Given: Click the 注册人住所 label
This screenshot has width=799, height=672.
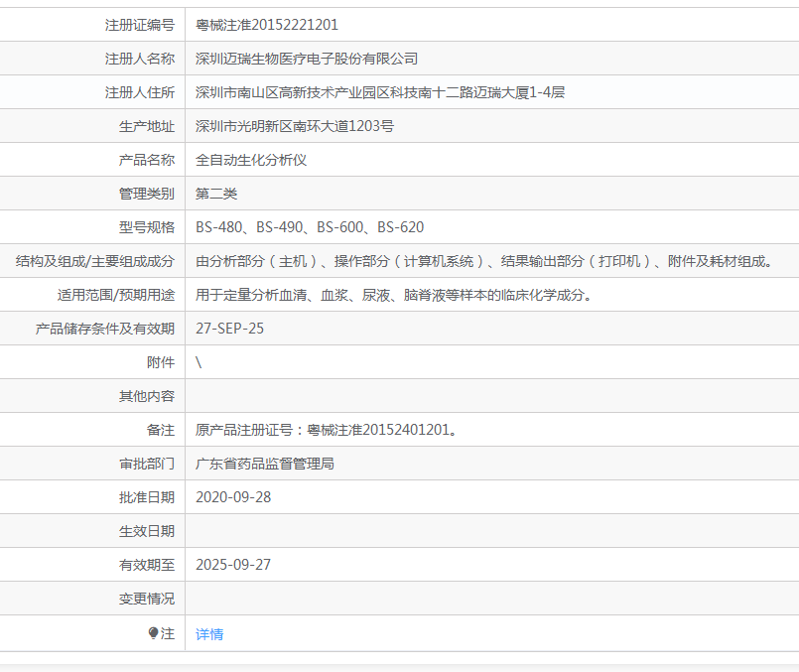Looking at the screenshot, I should coord(140,92).
